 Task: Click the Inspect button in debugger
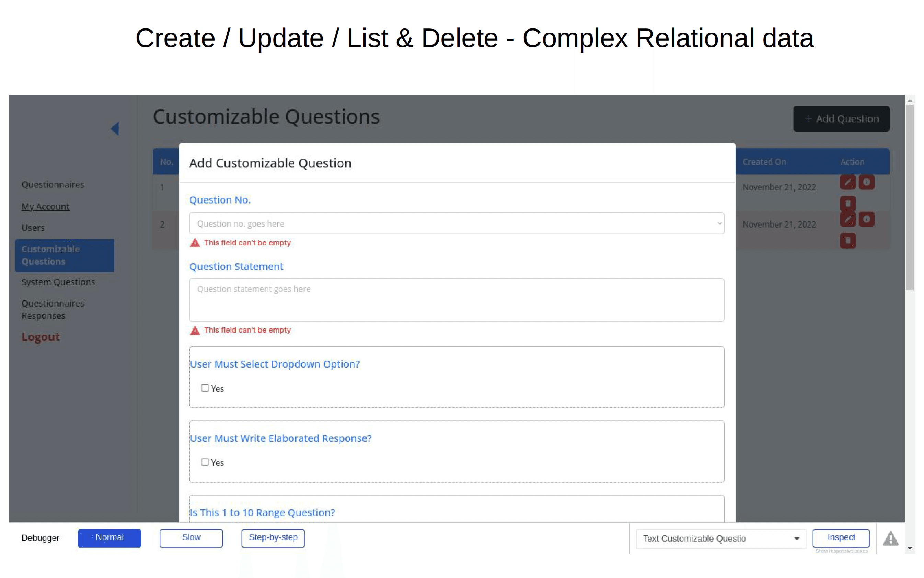tap(841, 537)
